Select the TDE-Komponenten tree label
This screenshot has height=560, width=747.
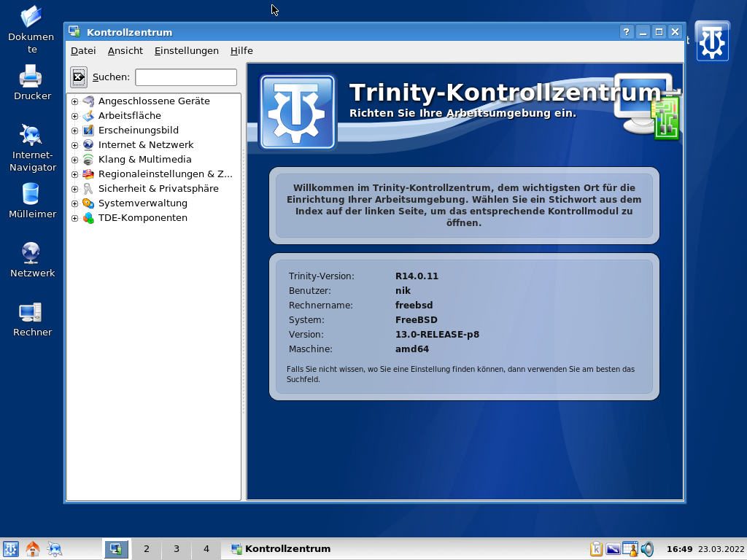143,218
